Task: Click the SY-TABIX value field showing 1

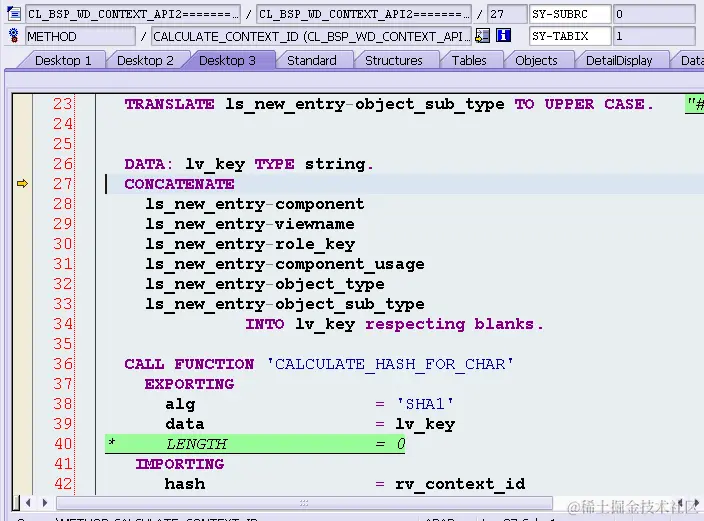Action: [x=655, y=36]
